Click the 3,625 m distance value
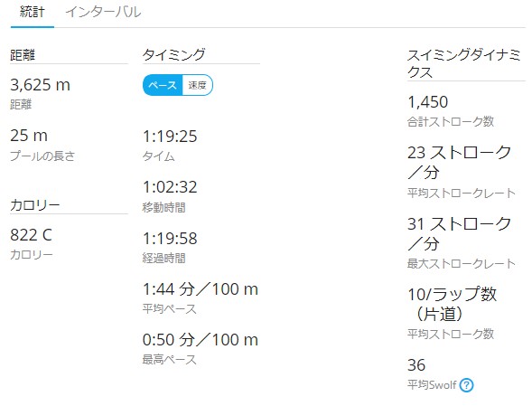This screenshot has width=532, height=406. [40, 85]
